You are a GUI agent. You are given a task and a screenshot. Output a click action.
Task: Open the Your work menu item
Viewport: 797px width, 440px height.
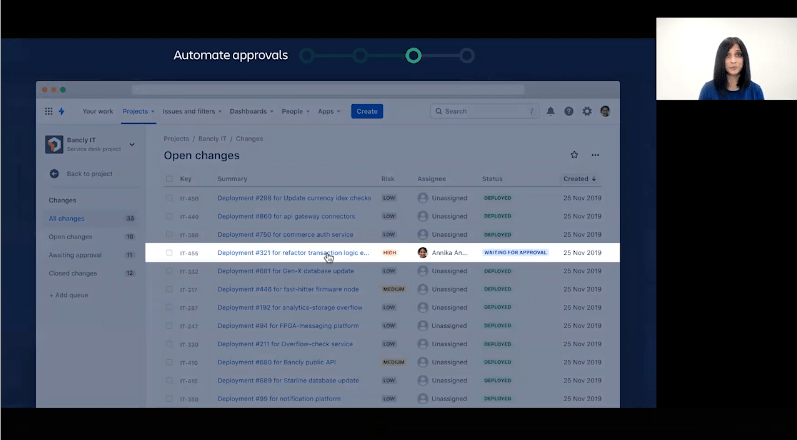[97, 111]
